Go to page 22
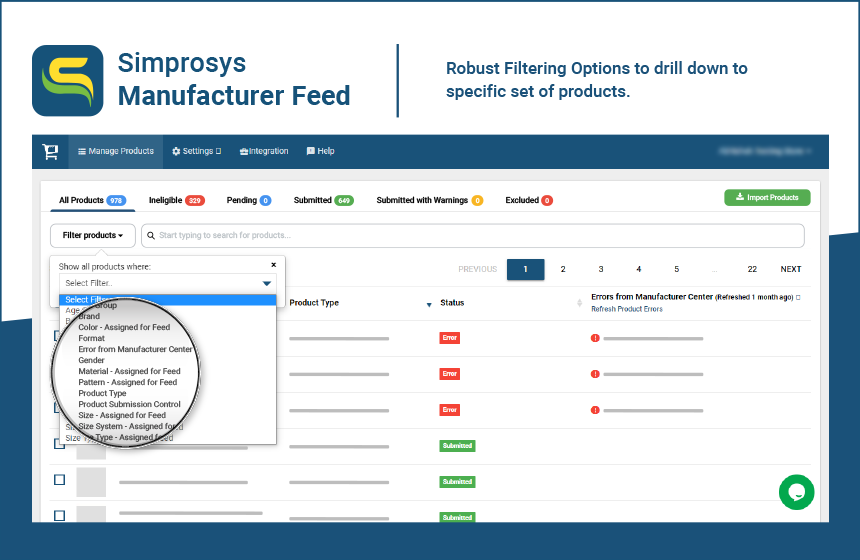 tap(752, 269)
